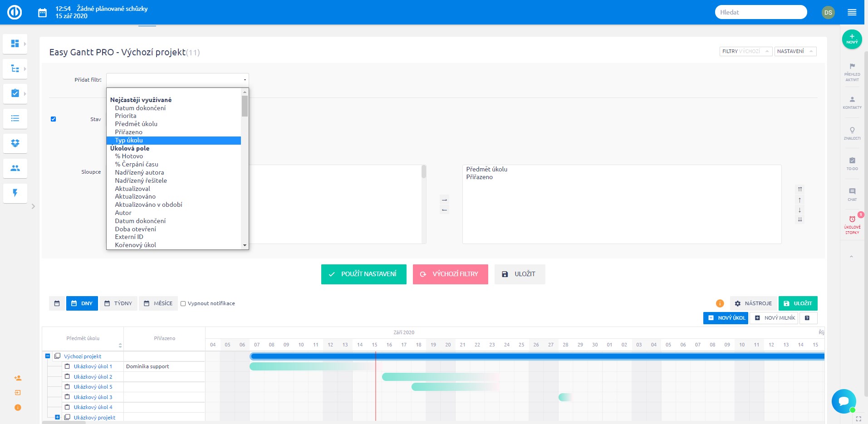Open the Nastavení dropdown
The image size is (868, 424).
click(795, 51)
